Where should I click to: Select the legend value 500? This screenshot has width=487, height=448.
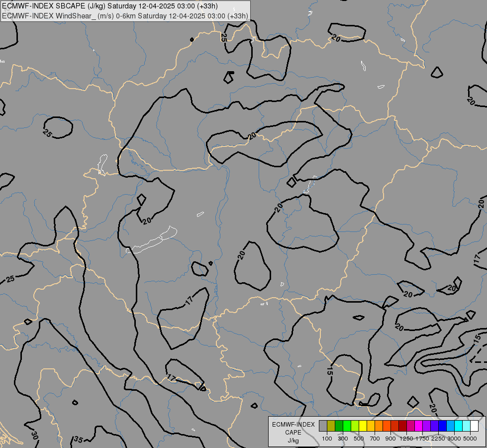[359, 439]
